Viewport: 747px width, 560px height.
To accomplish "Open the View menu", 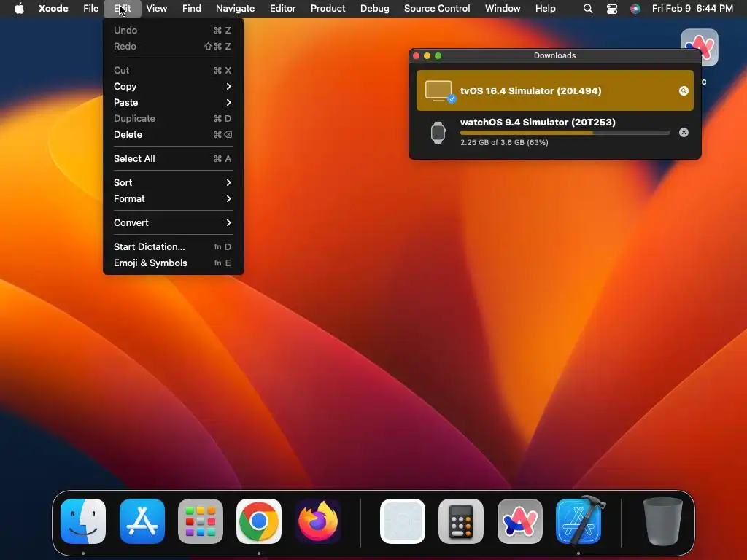I will point(156,8).
